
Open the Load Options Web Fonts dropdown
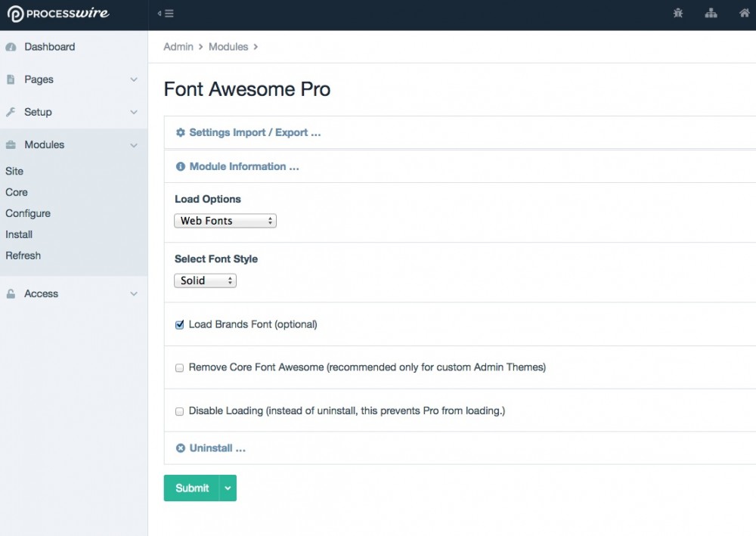[x=225, y=221]
